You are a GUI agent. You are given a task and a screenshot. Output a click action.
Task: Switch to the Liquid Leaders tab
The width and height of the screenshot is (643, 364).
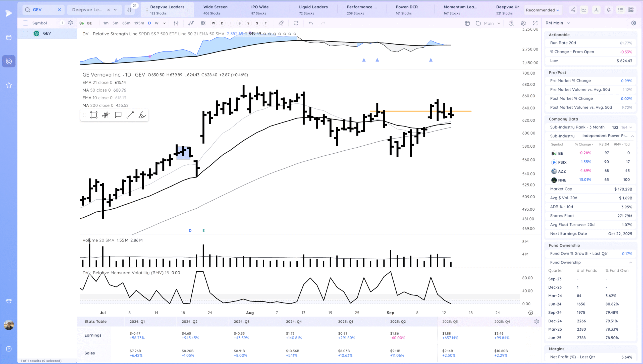click(x=313, y=10)
